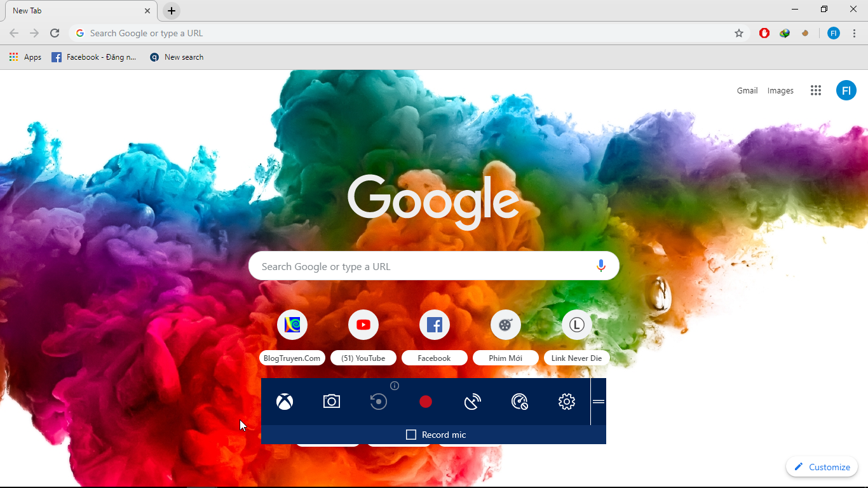Click the AdBlock extension icon

tap(764, 33)
